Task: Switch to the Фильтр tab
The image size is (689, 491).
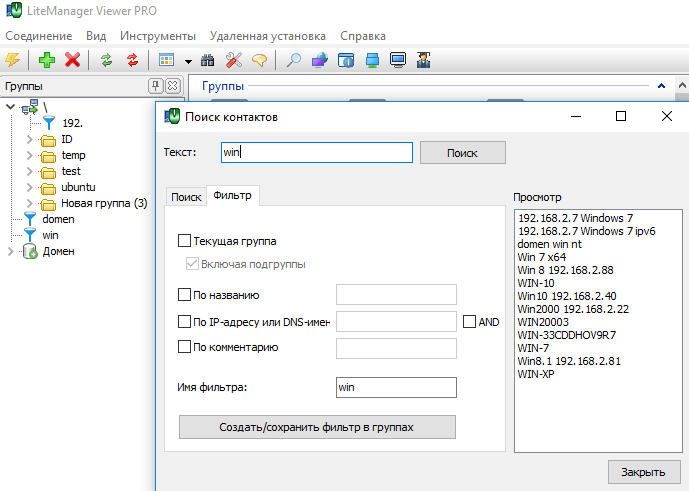Action: coord(232,195)
